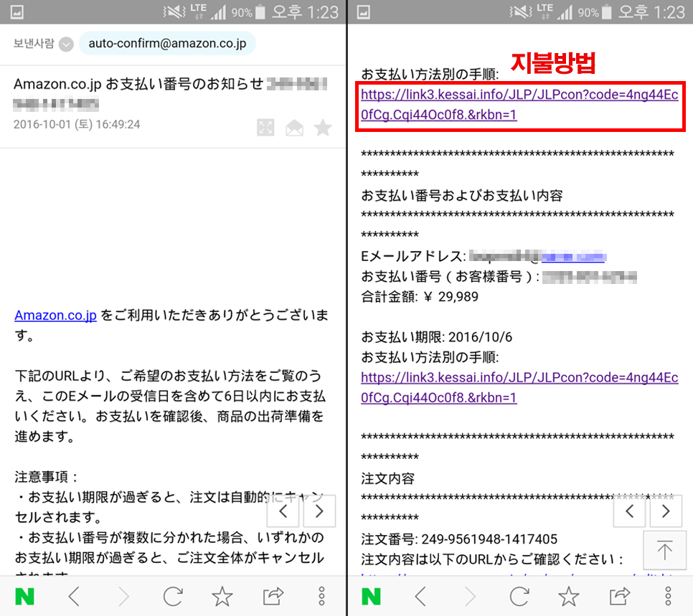Tap the '注意事項：' heading
This screenshot has width=693, height=616.
point(47,477)
